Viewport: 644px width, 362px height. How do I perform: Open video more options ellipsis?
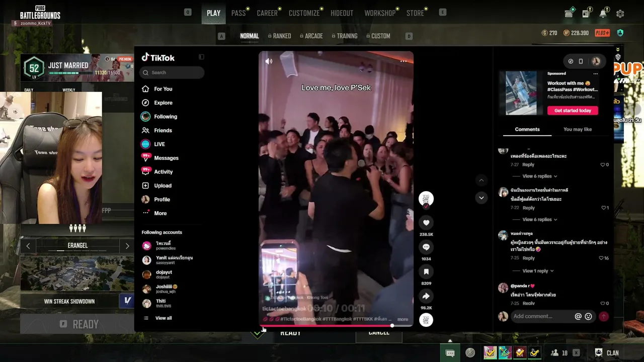403,61
